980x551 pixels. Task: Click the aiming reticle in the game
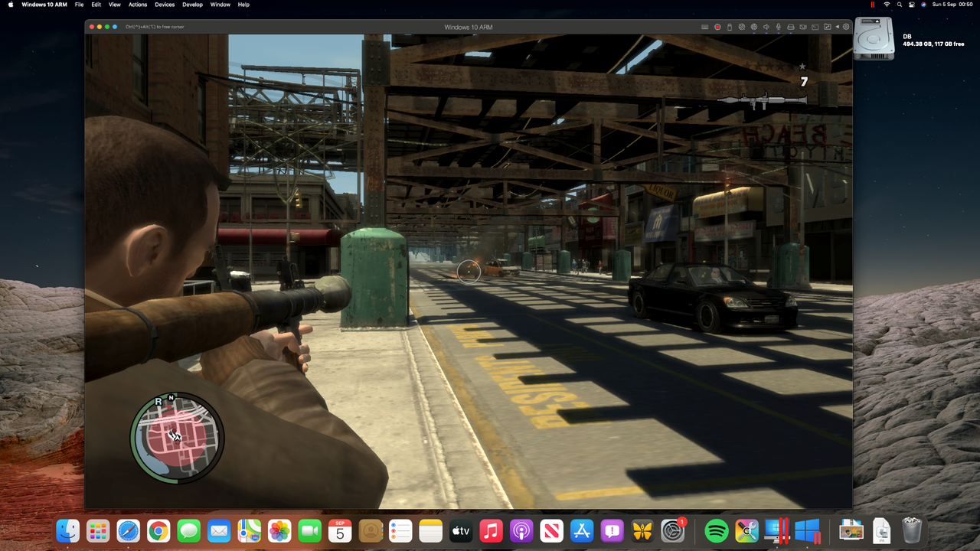pyautogui.click(x=469, y=272)
